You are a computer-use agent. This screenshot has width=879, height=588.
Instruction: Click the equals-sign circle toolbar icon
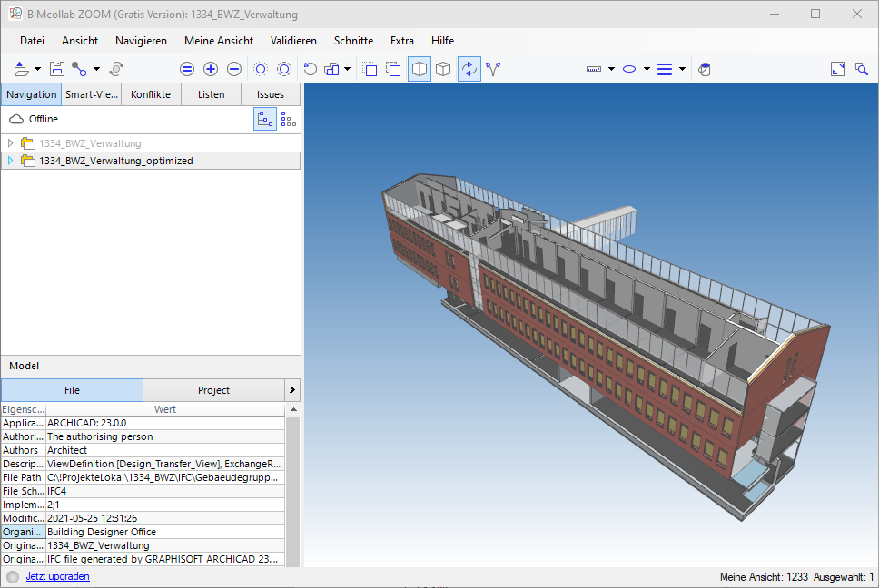[x=187, y=70]
